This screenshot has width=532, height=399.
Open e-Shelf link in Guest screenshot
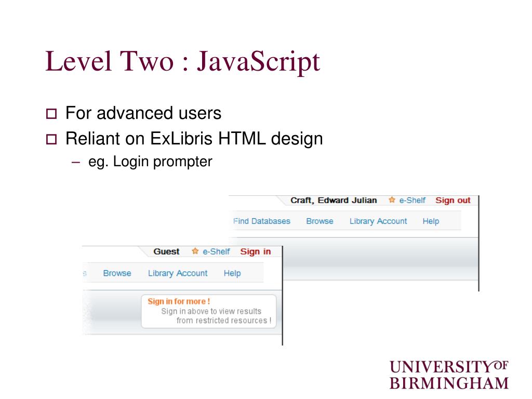(x=216, y=251)
